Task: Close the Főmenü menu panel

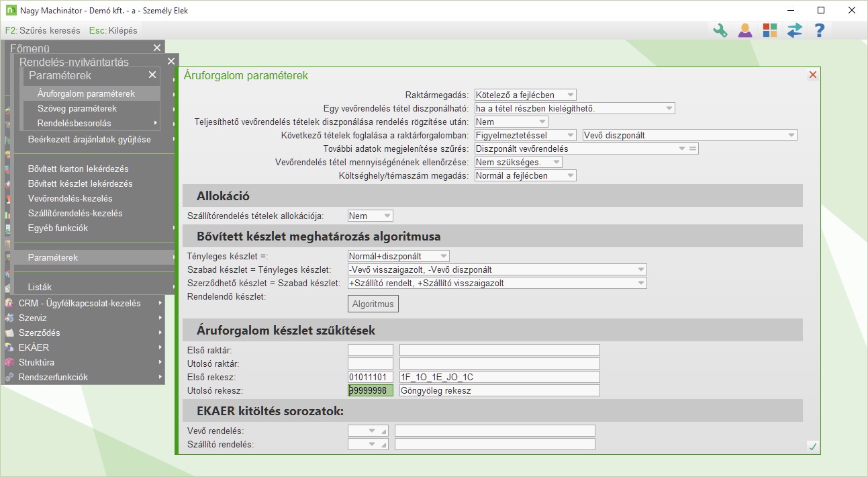Action: click(157, 48)
